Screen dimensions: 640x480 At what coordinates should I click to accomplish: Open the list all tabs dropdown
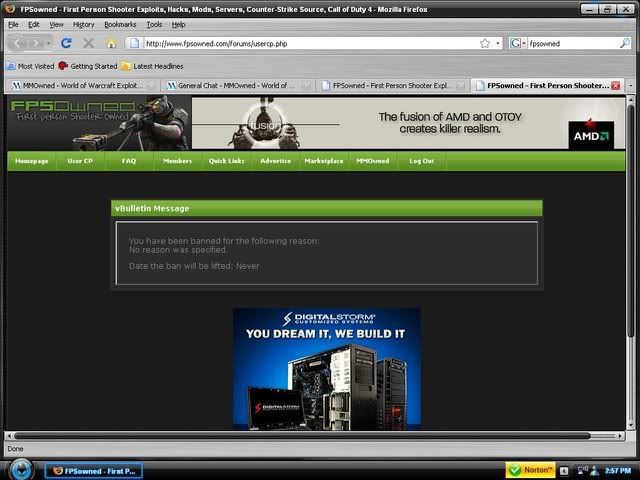tap(631, 86)
